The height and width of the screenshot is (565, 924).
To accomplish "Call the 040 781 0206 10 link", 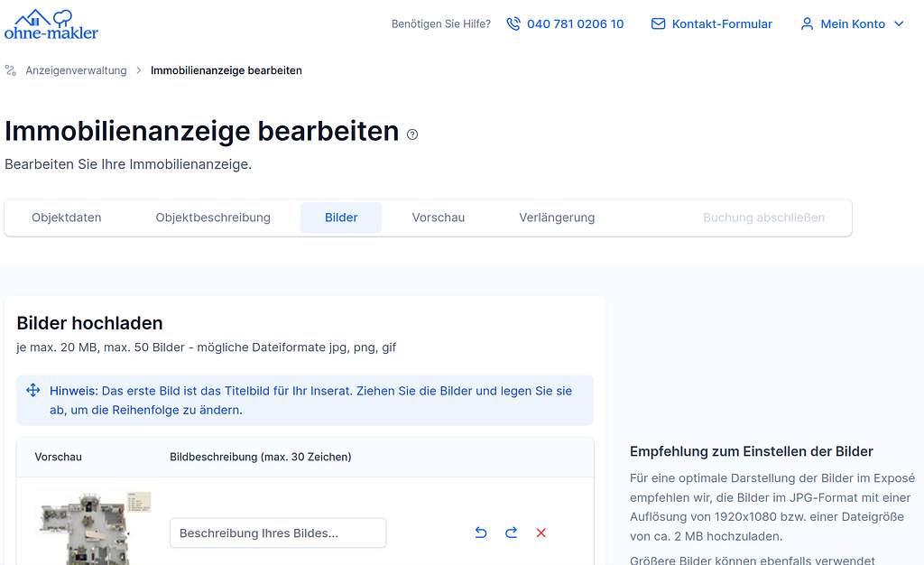I will click(575, 24).
